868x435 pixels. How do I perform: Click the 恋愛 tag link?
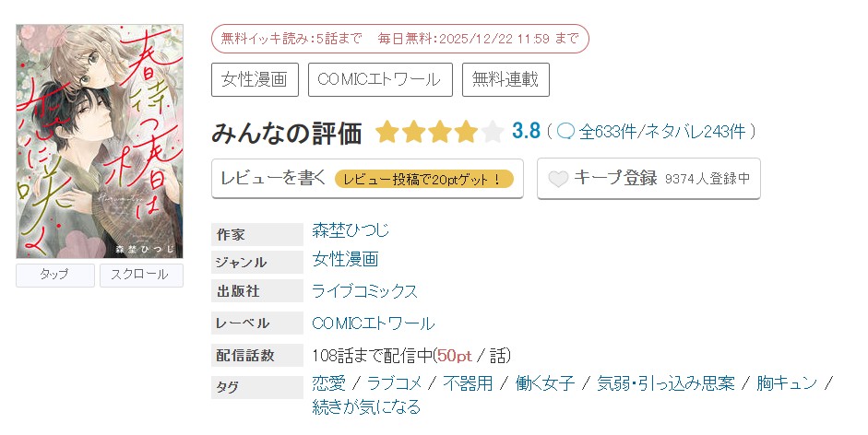click(329, 383)
